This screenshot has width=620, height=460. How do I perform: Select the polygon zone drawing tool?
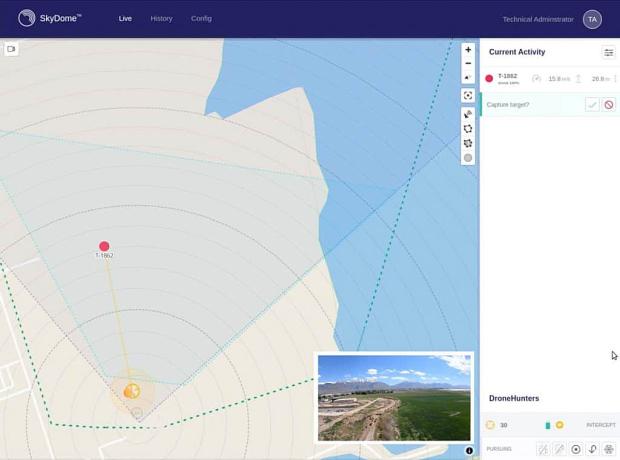point(468,129)
